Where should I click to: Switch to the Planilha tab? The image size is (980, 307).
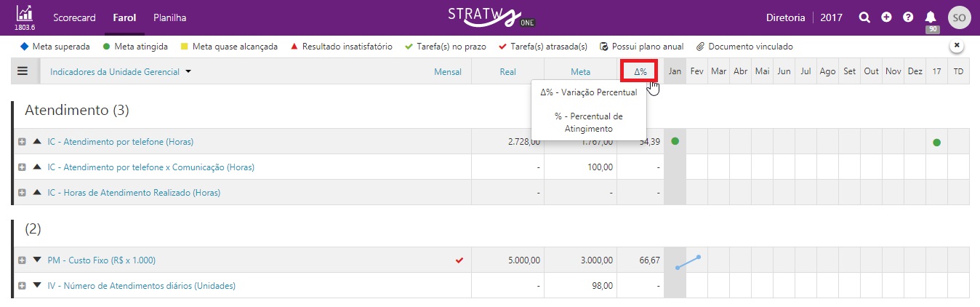(169, 17)
